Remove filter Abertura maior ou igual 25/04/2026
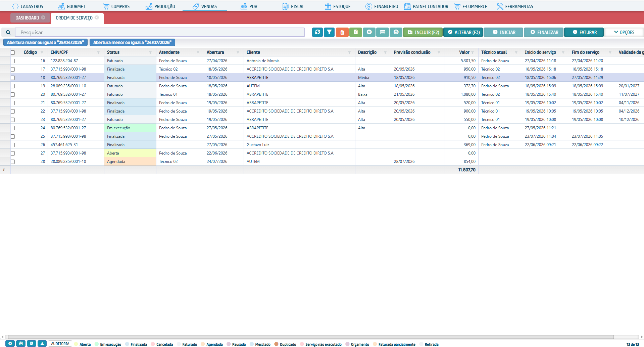The image size is (644, 347). 45,42
